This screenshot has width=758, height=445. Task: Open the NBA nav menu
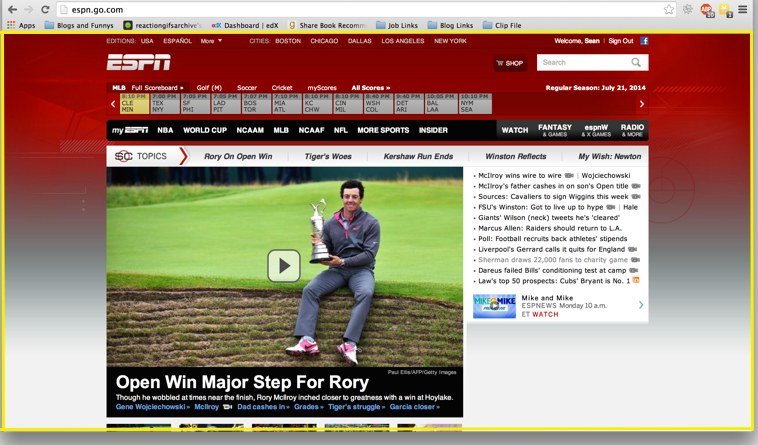pyautogui.click(x=165, y=130)
